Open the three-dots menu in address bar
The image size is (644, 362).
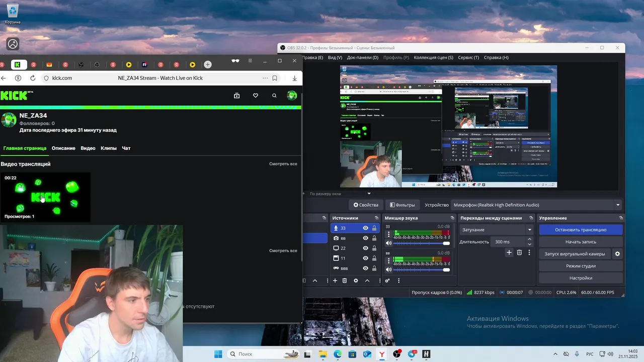(x=265, y=78)
